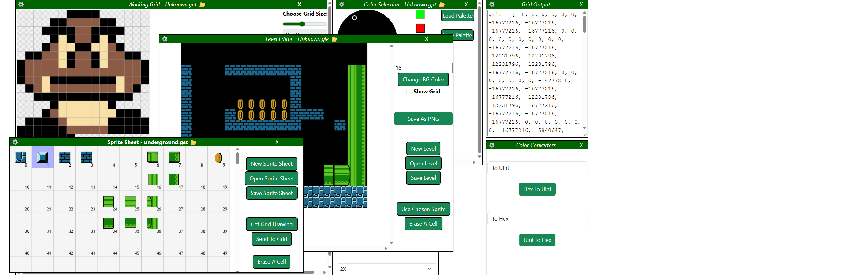Screen dimensions: 868x275
Task: Select pipe sprite numbered 36
Action: [x=153, y=223]
